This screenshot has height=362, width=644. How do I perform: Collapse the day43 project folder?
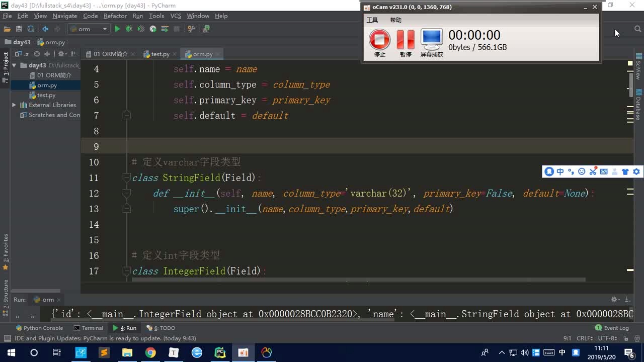[14, 65]
